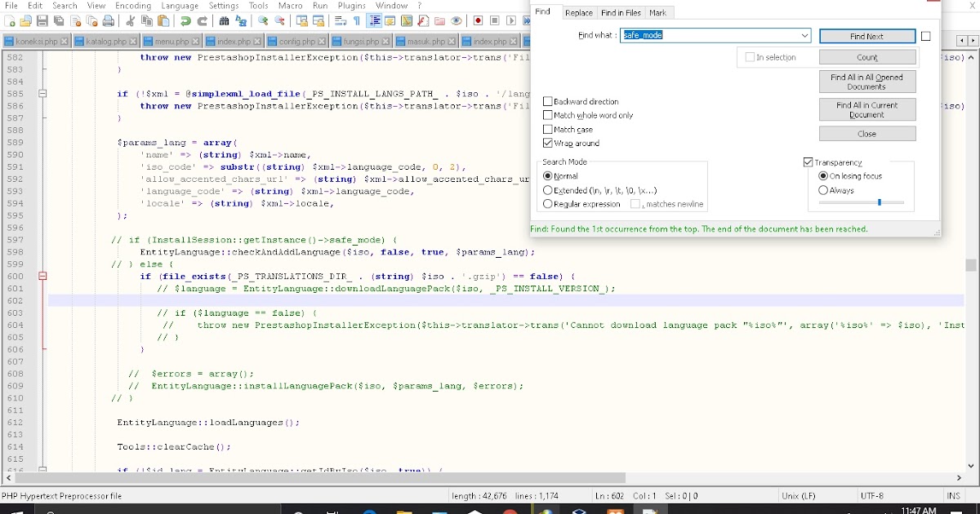The width and height of the screenshot is (980, 514).
Task: Switch to the katalog.php tab
Action: pos(106,41)
